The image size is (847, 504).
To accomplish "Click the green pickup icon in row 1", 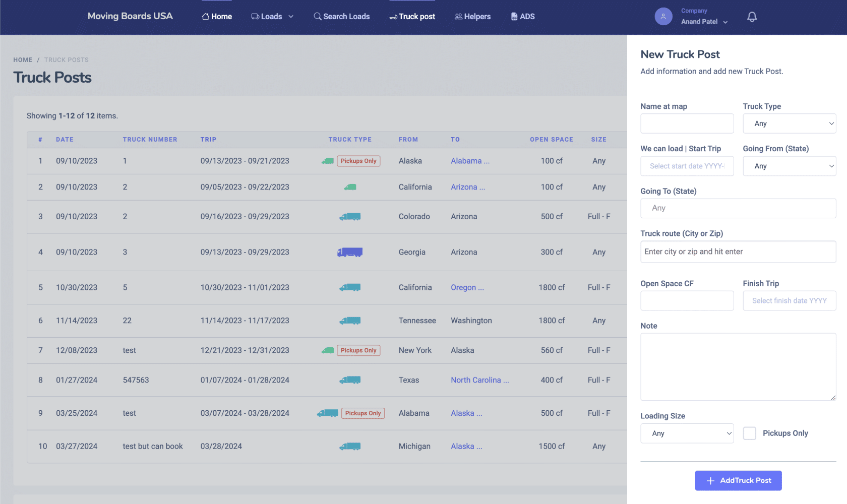I will (x=328, y=161).
